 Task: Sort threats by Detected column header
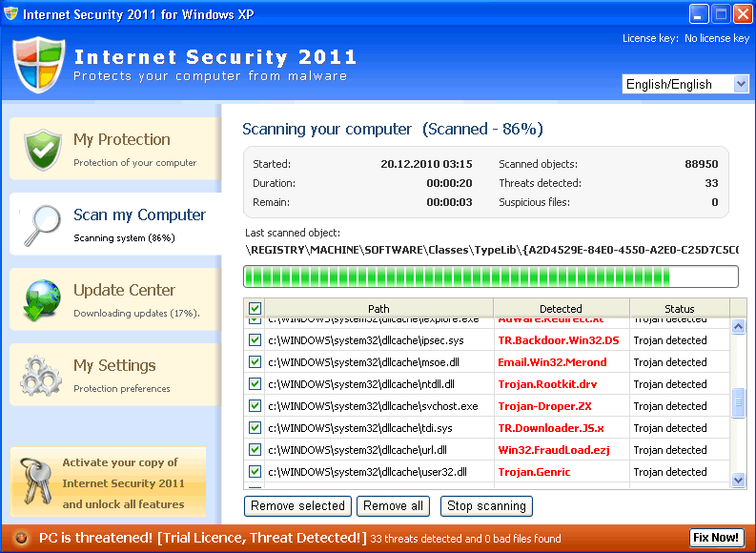(x=561, y=308)
